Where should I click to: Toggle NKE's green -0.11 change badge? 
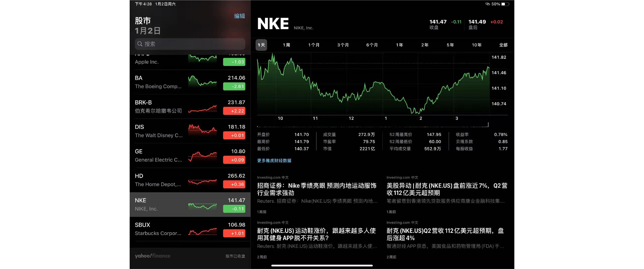(234, 209)
